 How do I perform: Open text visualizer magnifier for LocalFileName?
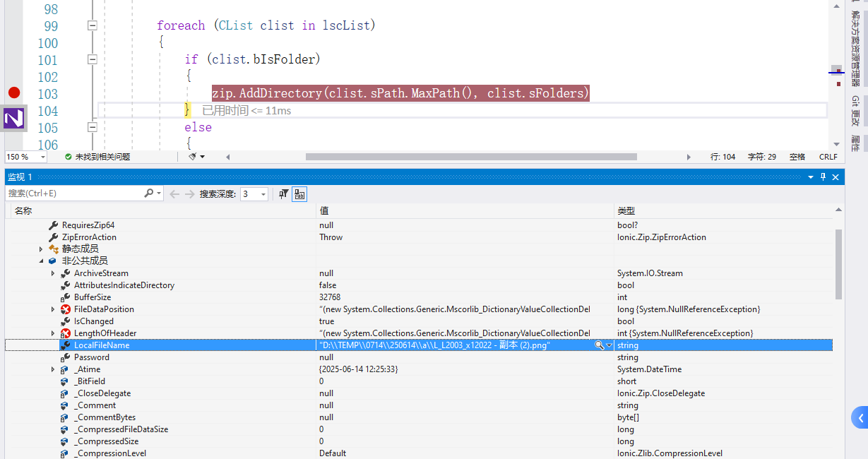[600, 345]
